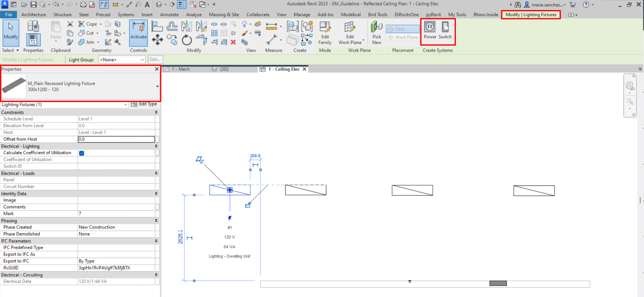Open the Light Group dropdown

(122, 60)
